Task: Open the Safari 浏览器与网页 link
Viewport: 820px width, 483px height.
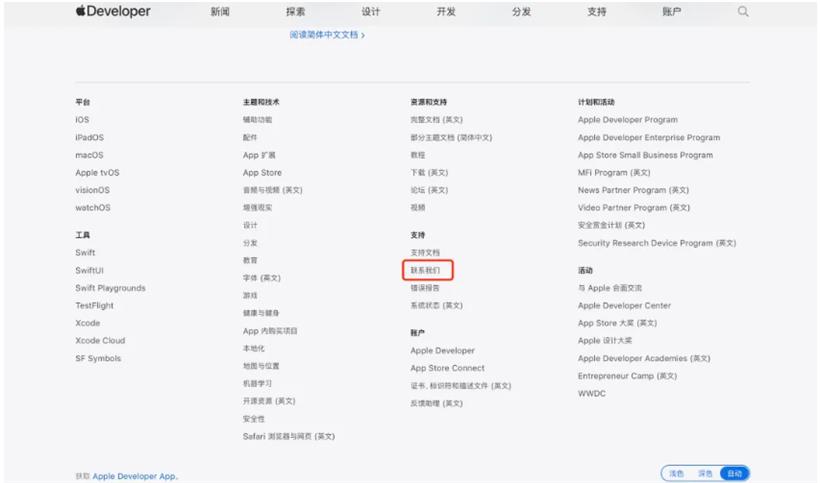Action: pos(289,436)
